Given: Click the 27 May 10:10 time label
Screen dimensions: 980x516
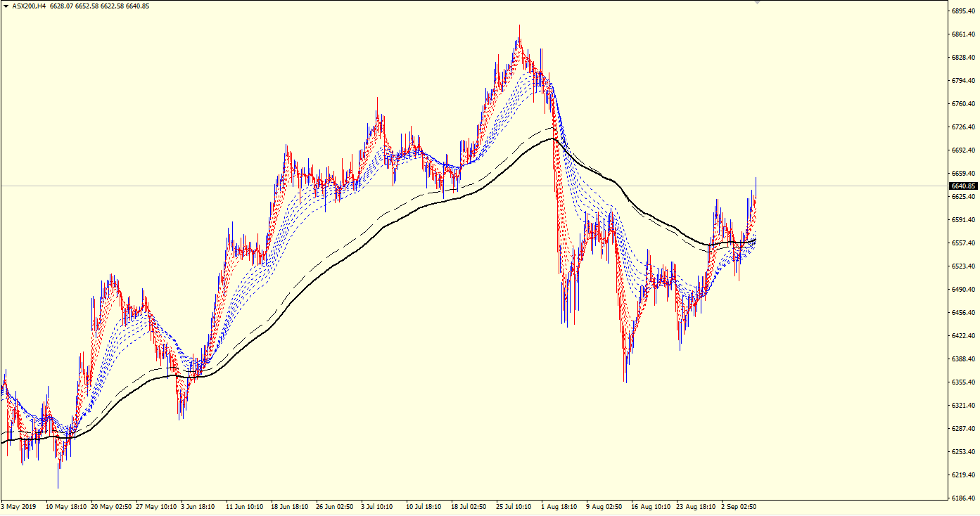Looking at the screenshot, I should 157,506.
